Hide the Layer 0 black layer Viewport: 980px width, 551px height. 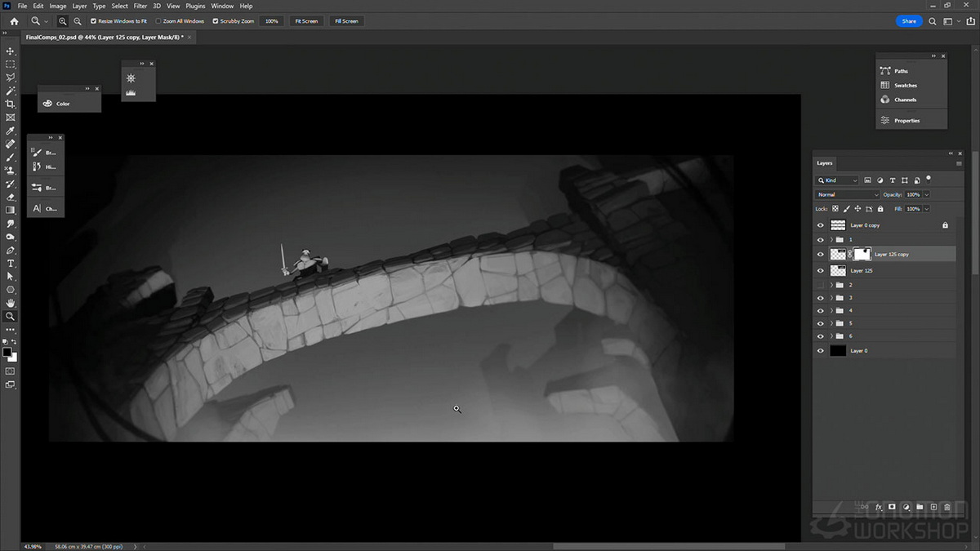point(821,351)
